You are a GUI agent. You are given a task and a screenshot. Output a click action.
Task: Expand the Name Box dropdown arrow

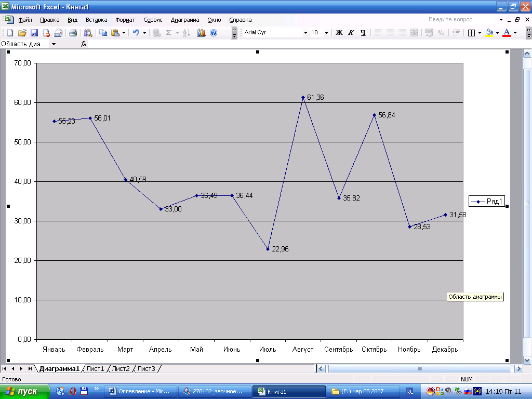coord(54,44)
